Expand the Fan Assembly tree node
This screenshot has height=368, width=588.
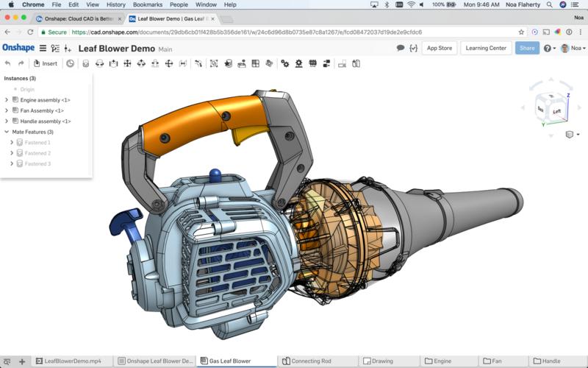(7, 110)
